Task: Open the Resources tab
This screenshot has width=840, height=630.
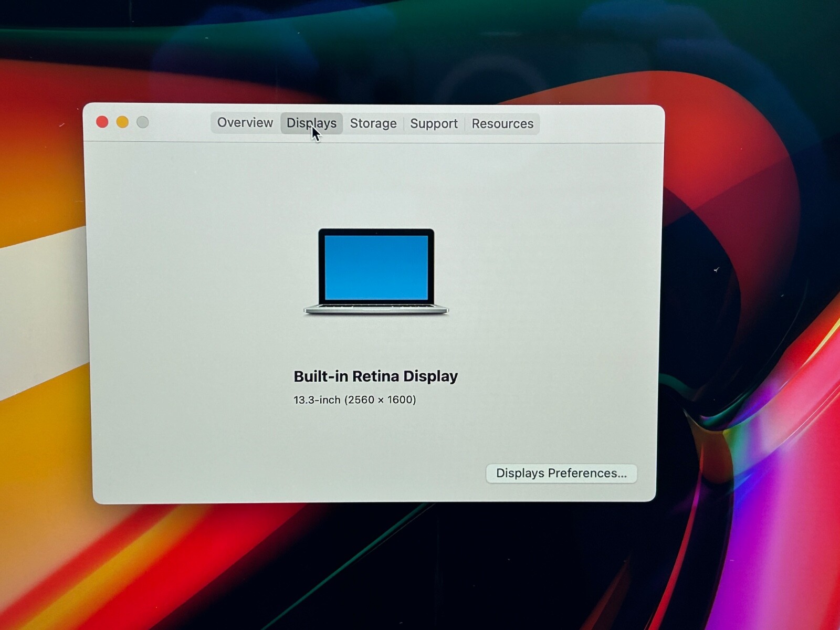Action: pyautogui.click(x=502, y=124)
